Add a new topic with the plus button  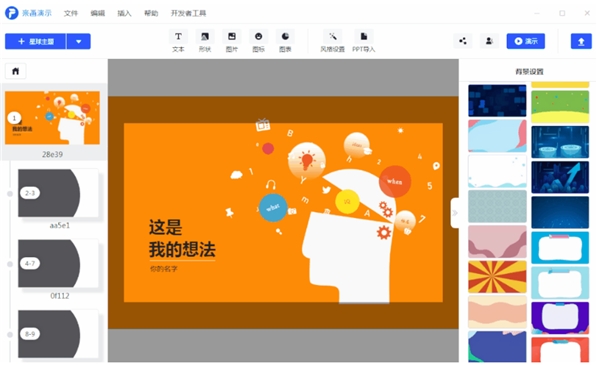(x=35, y=41)
